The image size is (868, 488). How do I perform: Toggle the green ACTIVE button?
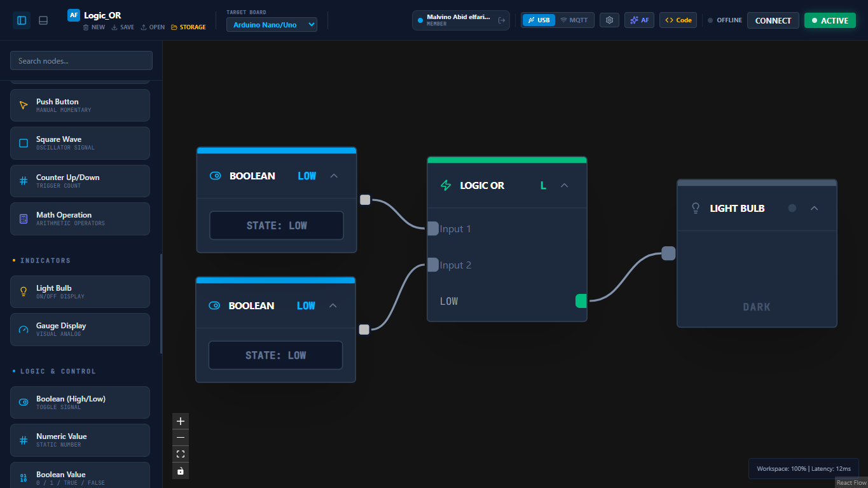830,20
